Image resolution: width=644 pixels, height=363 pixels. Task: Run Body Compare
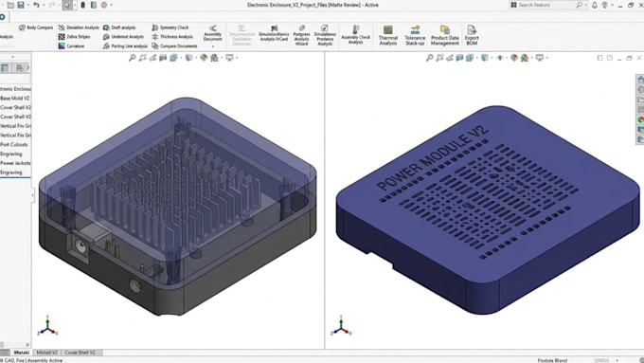pos(36,27)
